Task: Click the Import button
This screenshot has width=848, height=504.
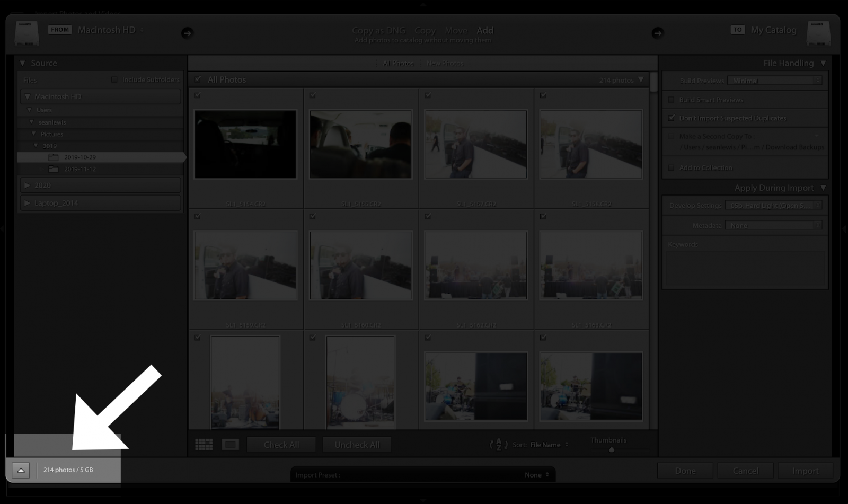Action: [805, 471]
